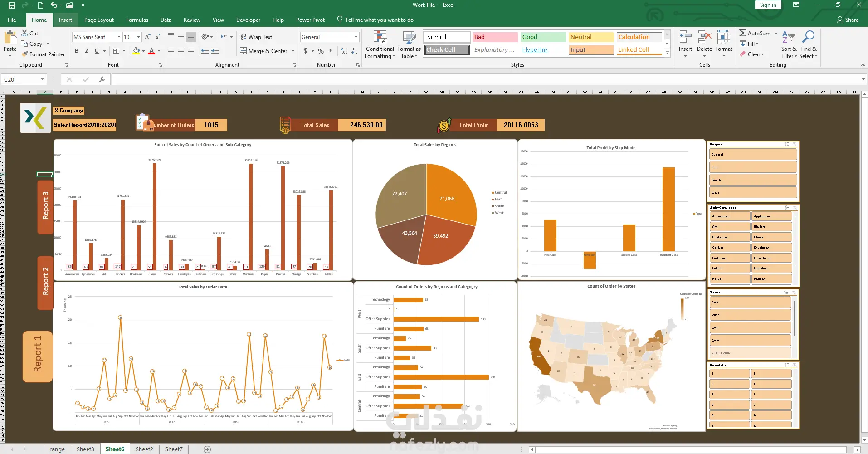Click the Paste clipboard icon
The image size is (868, 454).
[10, 37]
